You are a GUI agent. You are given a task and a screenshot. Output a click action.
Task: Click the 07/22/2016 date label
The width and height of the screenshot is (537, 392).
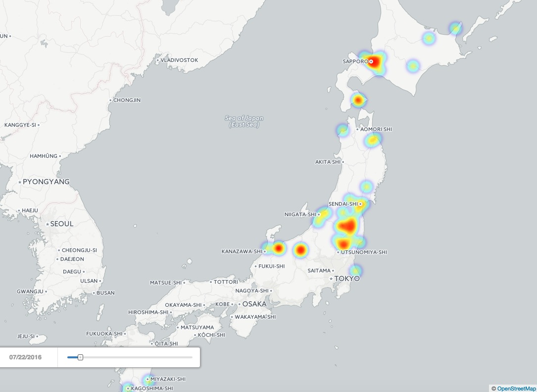click(25, 357)
